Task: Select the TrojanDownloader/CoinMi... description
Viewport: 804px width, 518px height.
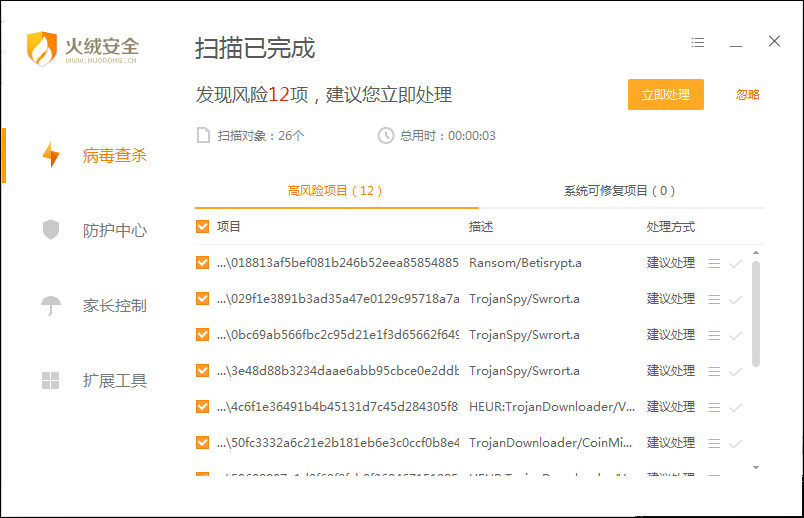Action: 550,443
